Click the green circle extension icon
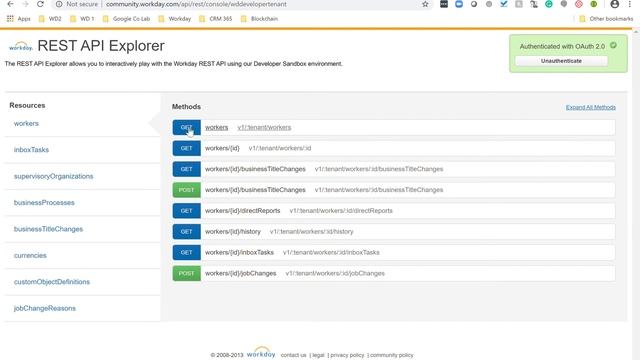640x360 pixels. [594, 4]
